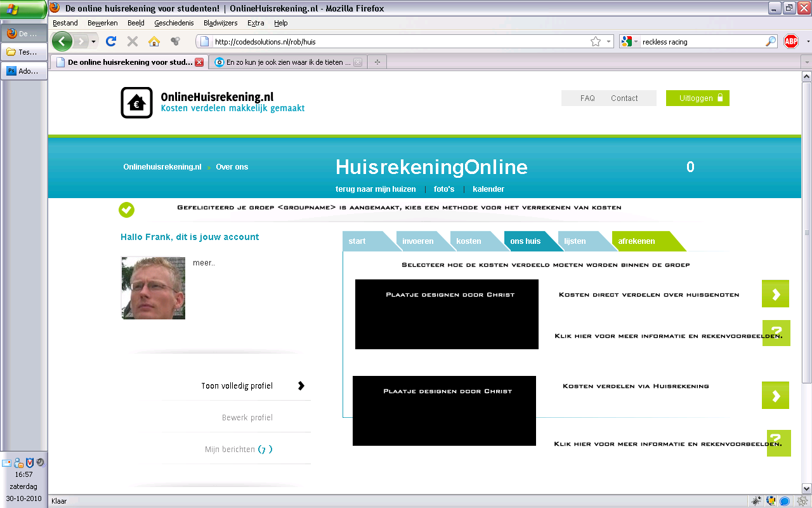812x508 pixels.
Task: Open the Bladwijzers menu
Action: coord(220,23)
